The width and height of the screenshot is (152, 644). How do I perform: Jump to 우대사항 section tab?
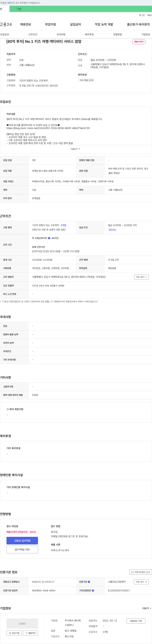pyautogui.click(x=61, y=35)
